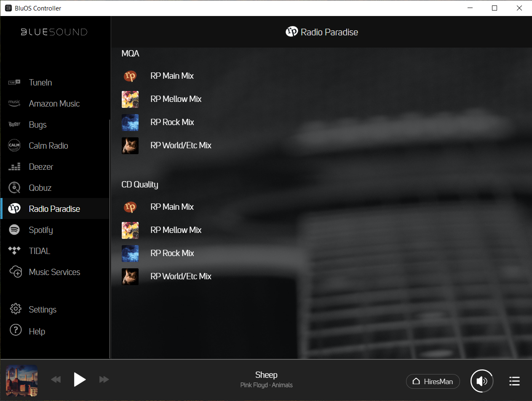The width and height of the screenshot is (532, 401).
Task: Click the Amazon Music logo icon
Action: 15,104
